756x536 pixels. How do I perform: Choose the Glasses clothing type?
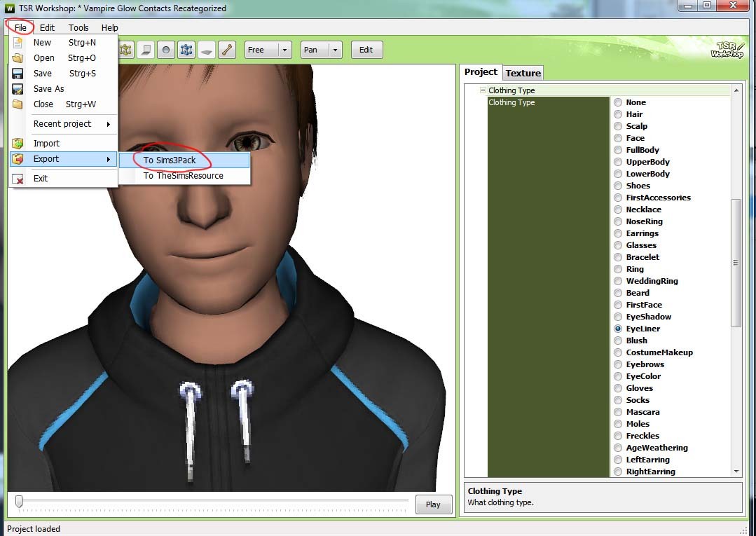618,245
